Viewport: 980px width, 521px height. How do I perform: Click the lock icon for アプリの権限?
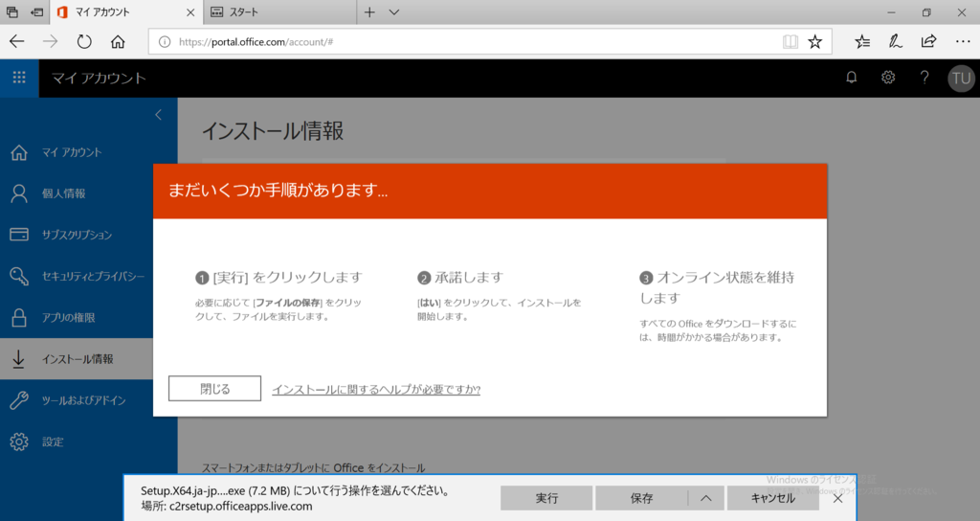tap(19, 318)
